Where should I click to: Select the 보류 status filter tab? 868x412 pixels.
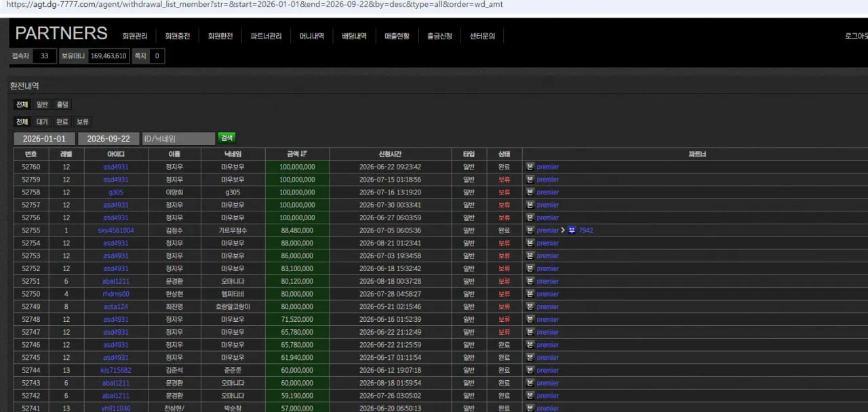[x=83, y=122]
